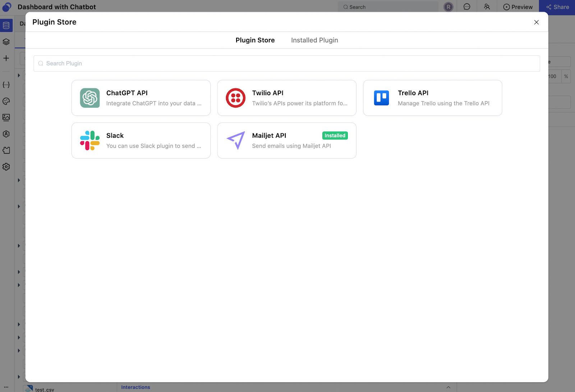This screenshot has width=575, height=392.
Task: Open the image assets icon in sidebar
Action: pyautogui.click(x=6, y=117)
